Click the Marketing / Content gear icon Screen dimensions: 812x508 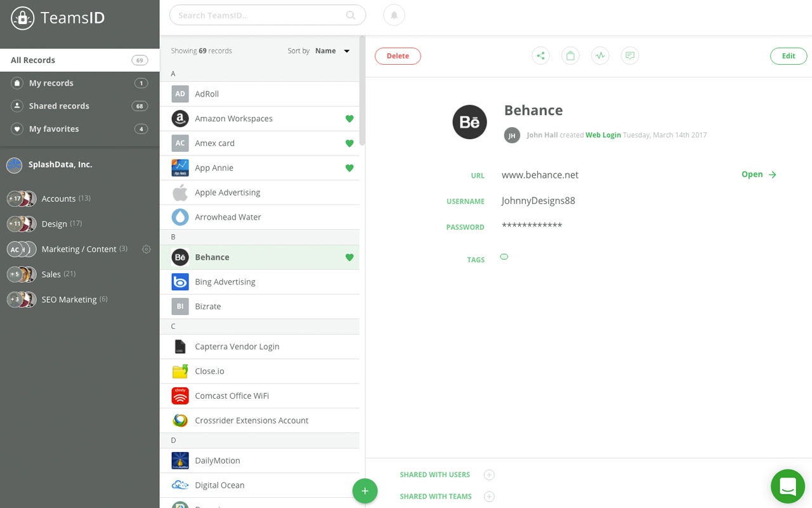147,250
